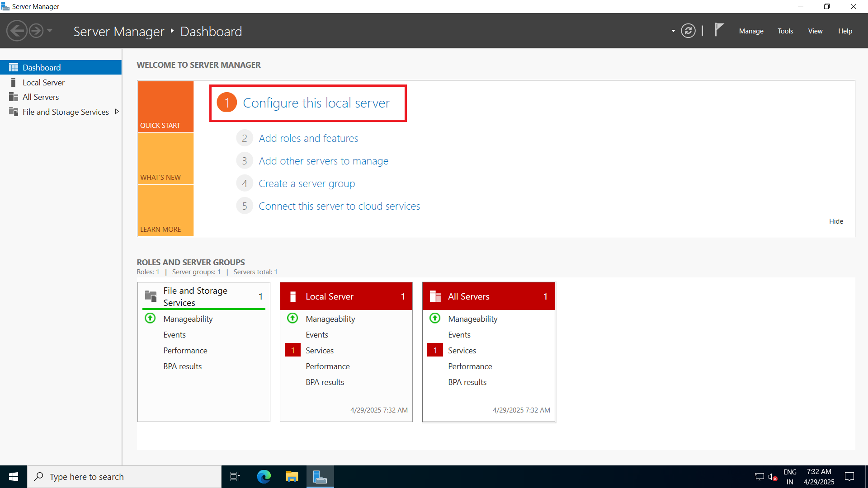The height and width of the screenshot is (488, 868).
Task: Click BPA results in File and Storage tile
Action: click(183, 366)
